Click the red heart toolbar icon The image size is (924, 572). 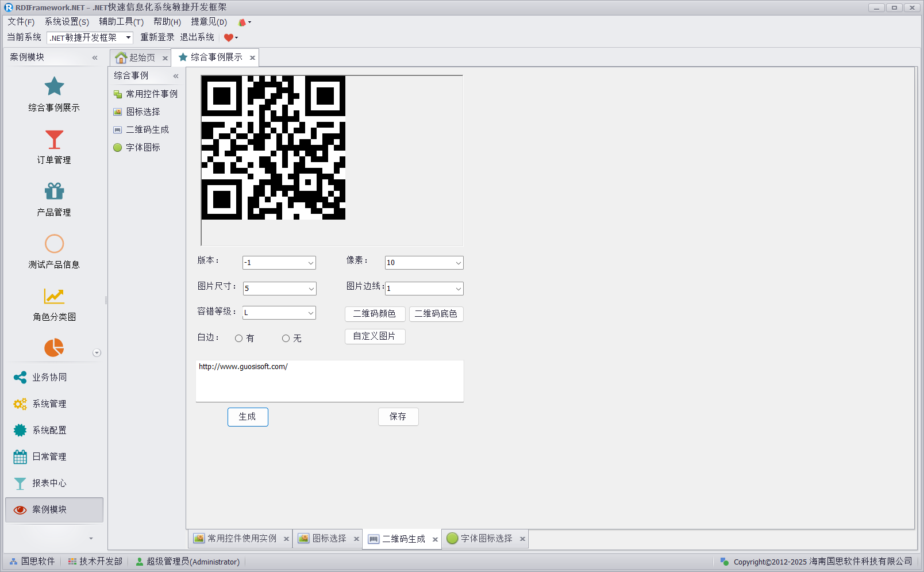point(228,38)
